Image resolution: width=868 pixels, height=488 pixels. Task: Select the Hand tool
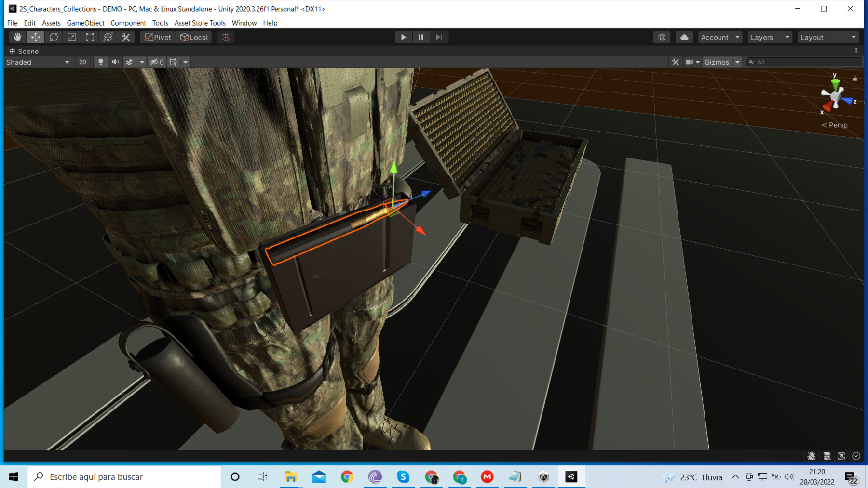18,37
